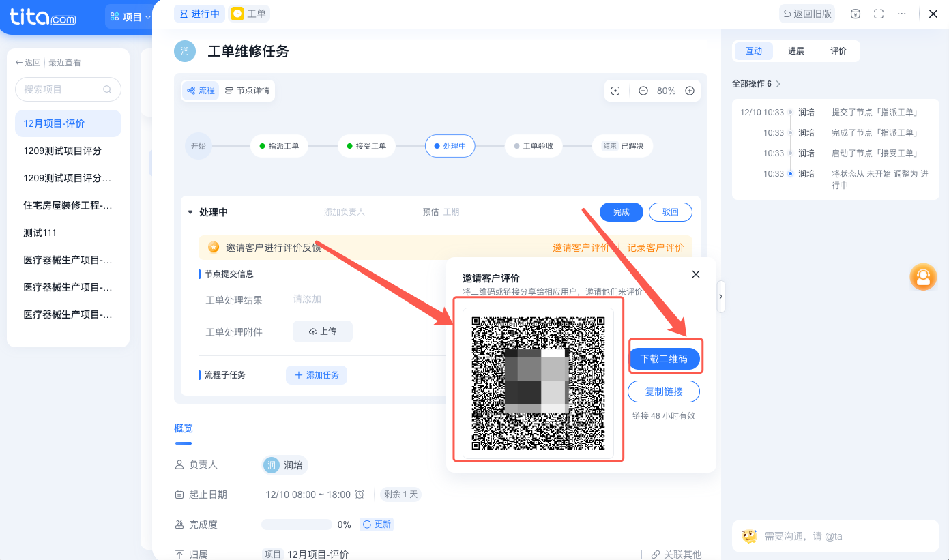Click the 润培 owner chip
This screenshot has height=560, width=949.
(285, 465)
